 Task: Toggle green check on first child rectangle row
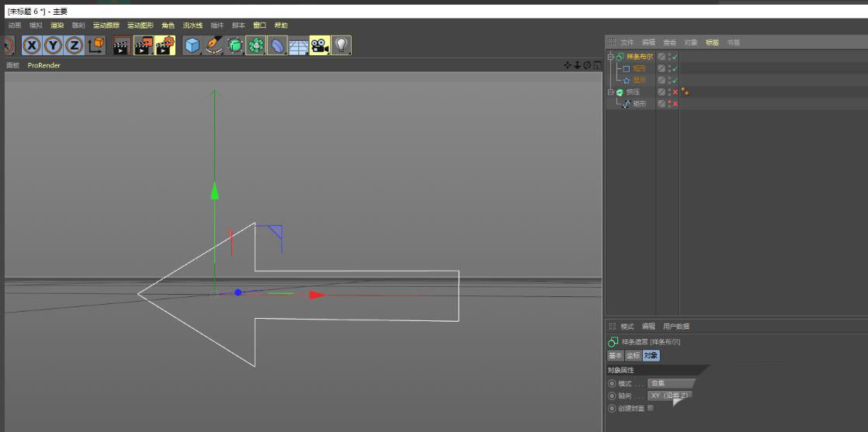click(675, 68)
